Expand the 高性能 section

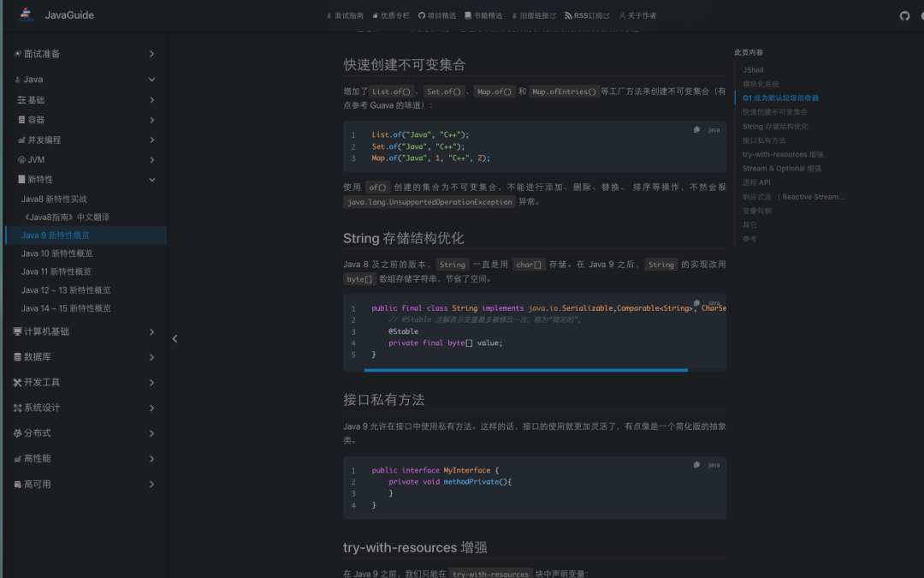pyautogui.click(x=86, y=458)
